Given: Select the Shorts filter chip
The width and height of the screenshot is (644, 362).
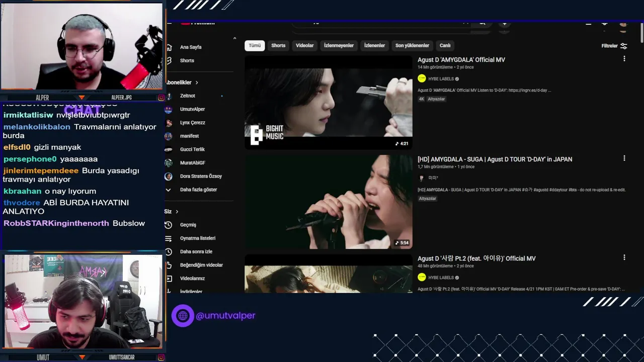Looking at the screenshot, I should coord(278,45).
